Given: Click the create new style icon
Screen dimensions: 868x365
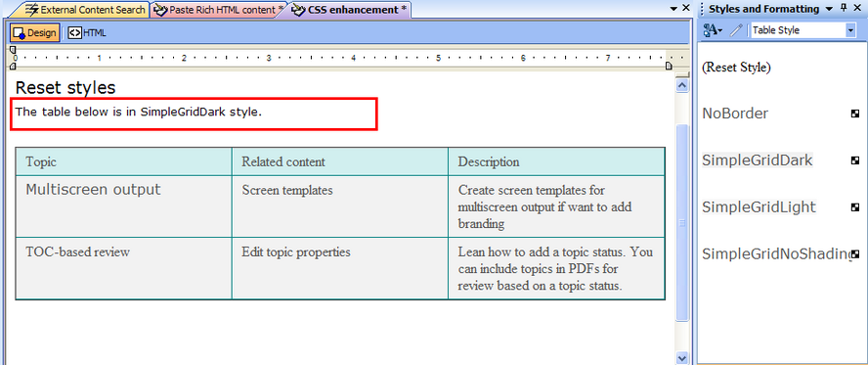Looking at the screenshot, I should tap(713, 30).
